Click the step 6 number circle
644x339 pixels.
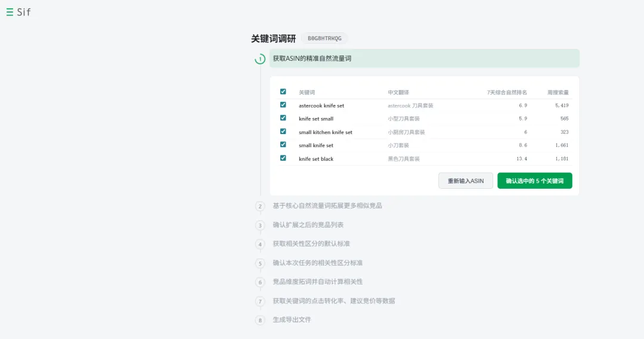260,282
